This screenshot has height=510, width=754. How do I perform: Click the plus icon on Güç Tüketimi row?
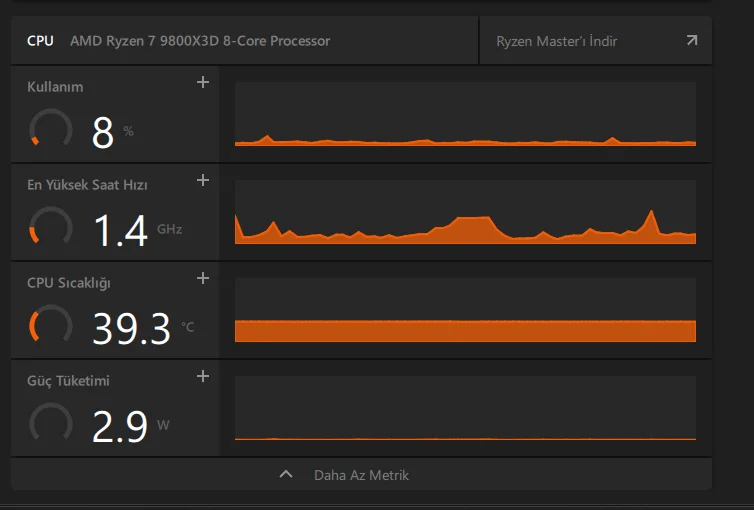(203, 376)
